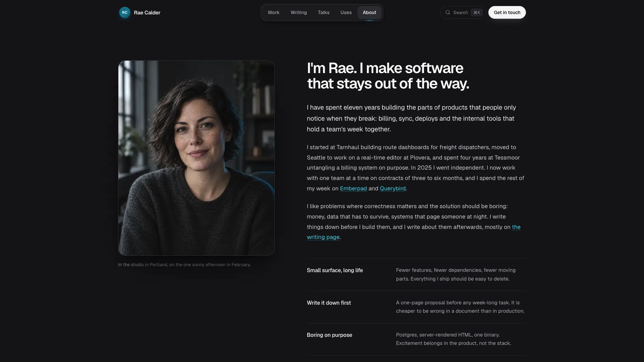Image resolution: width=644 pixels, height=362 pixels.
Task: Click text "Postgres, server-rendered HTML, one binary."
Action: (448, 335)
